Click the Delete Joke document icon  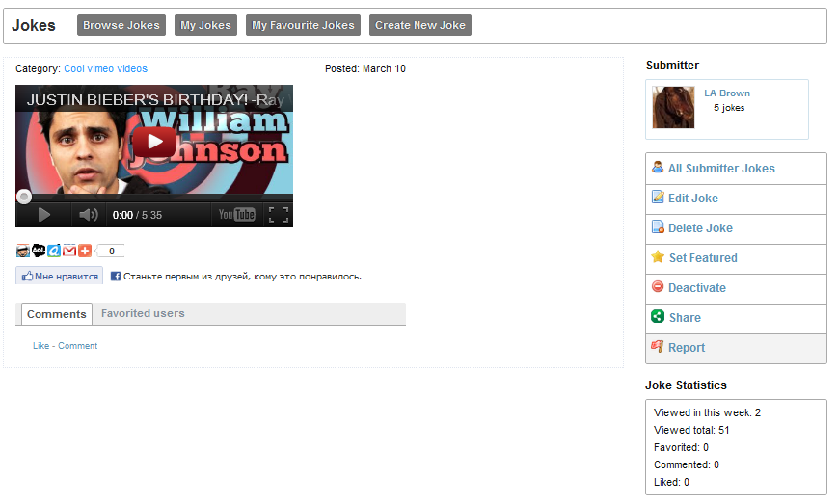coord(658,226)
